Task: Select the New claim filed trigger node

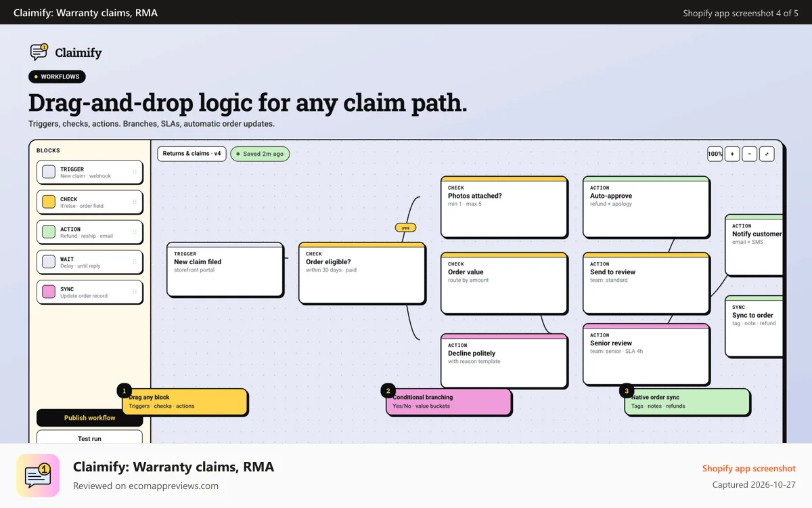Action: pyautogui.click(x=225, y=270)
